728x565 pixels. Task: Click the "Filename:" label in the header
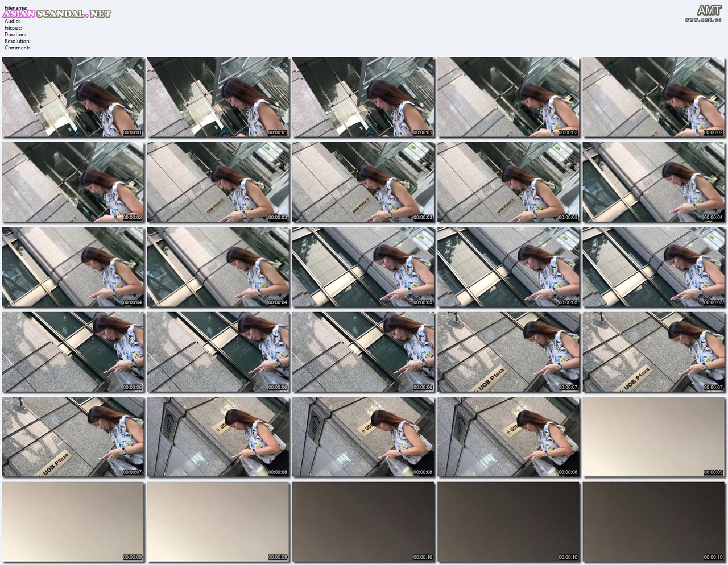pyautogui.click(x=16, y=7)
